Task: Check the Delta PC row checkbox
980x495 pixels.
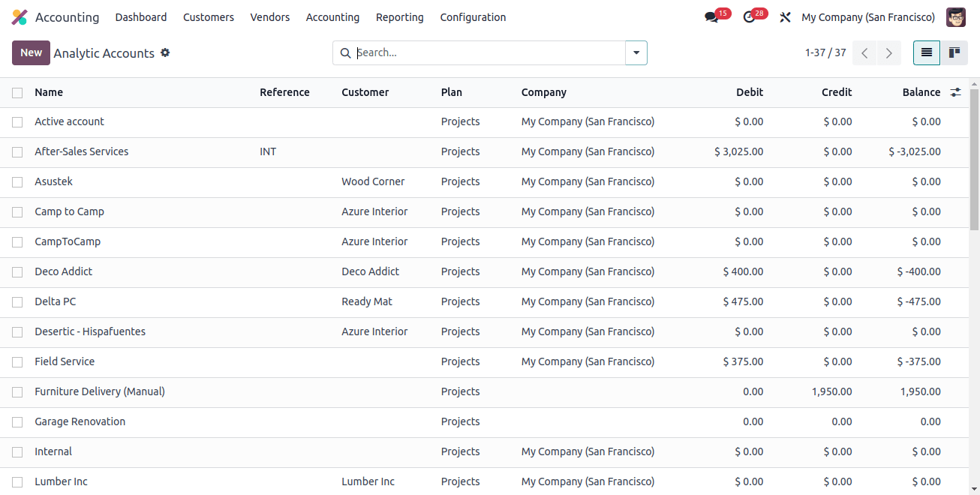Action: 17,302
